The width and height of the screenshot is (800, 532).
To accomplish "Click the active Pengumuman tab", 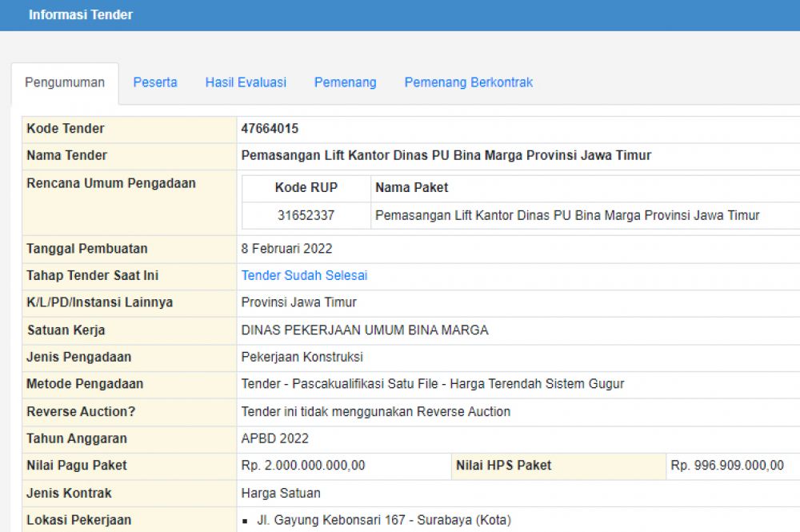I will pos(65,83).
